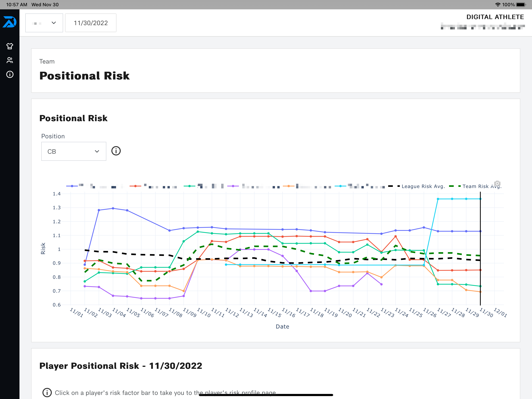Click the 'Risk' axis label
Screen dimensions: 532x399
[x=43, y=248]
